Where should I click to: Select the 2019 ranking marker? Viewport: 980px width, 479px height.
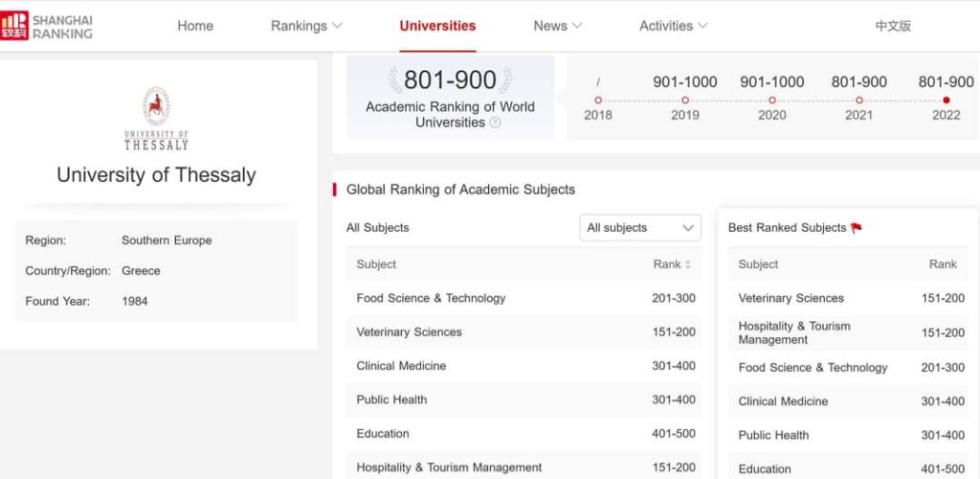click(685, 100)
